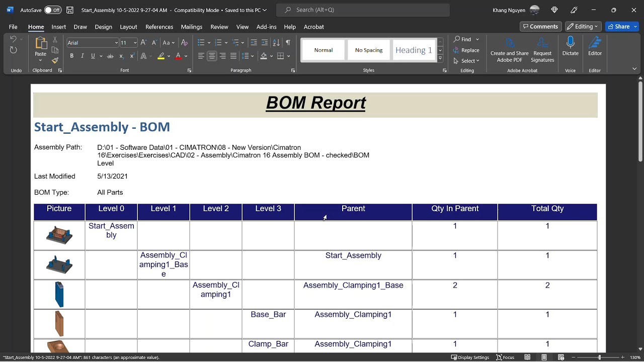Clear all formatting icon
Screen dimensions: 644x362
coord(184,43)
